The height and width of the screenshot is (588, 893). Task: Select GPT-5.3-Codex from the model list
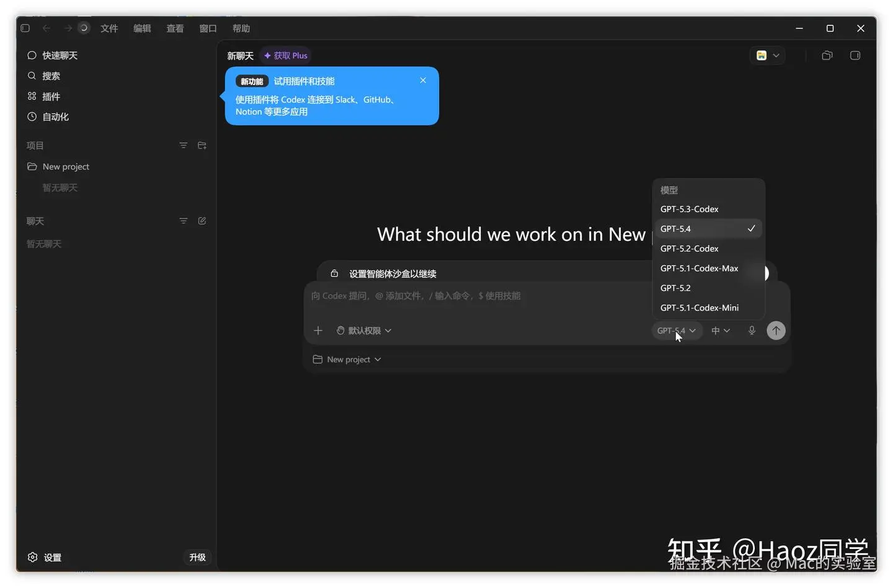(708, 209)
